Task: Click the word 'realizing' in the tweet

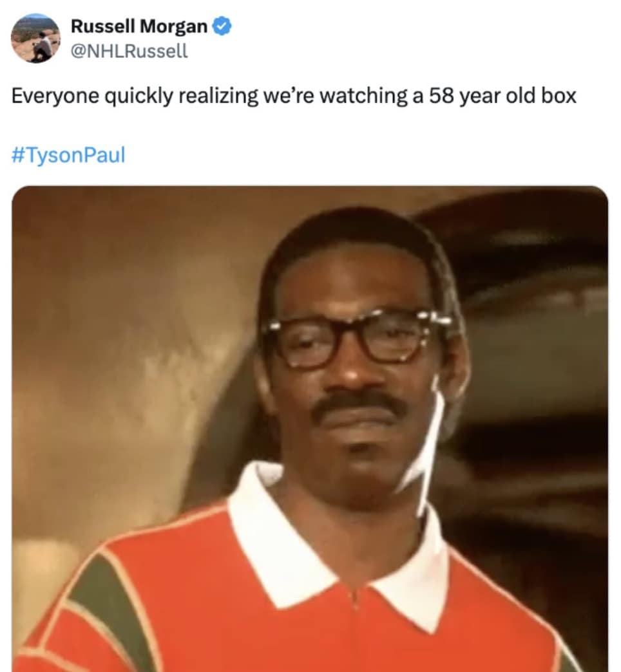Action: pyautogui.click(x=219, y=96)
